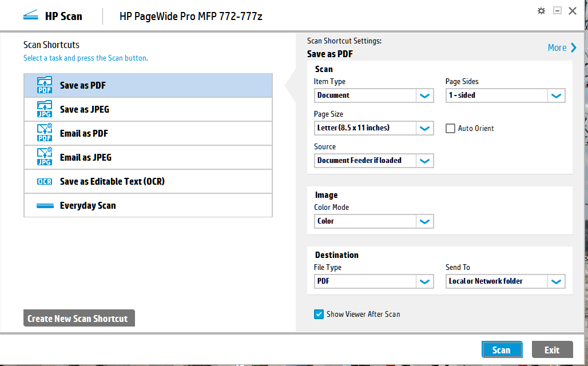Open the Send To destination dropdown
The image size is (588, 366).
pyautogui.click(x=555, y=281)
